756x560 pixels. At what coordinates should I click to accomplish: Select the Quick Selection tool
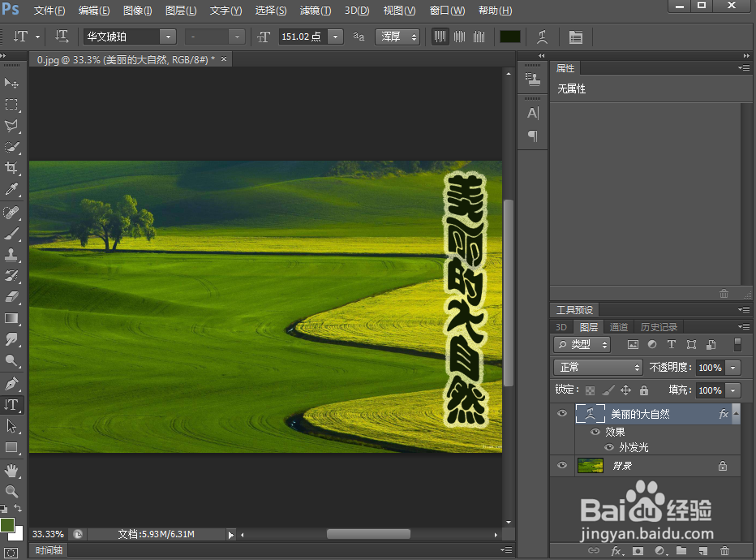click(x=11, y=147)
